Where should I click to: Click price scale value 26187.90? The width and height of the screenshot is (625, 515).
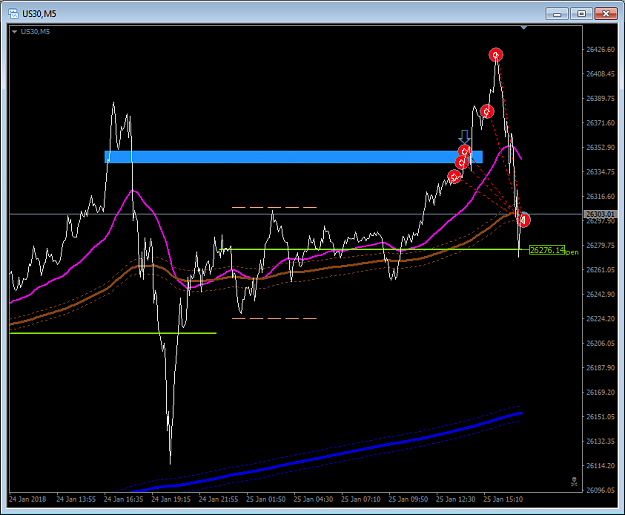tap(600, 368)
